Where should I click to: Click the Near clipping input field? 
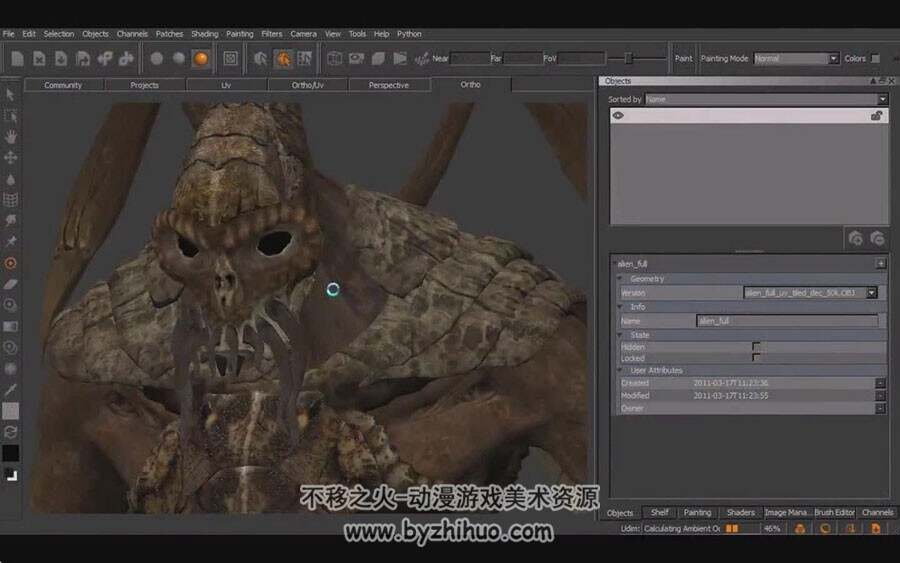coord(470,59)
